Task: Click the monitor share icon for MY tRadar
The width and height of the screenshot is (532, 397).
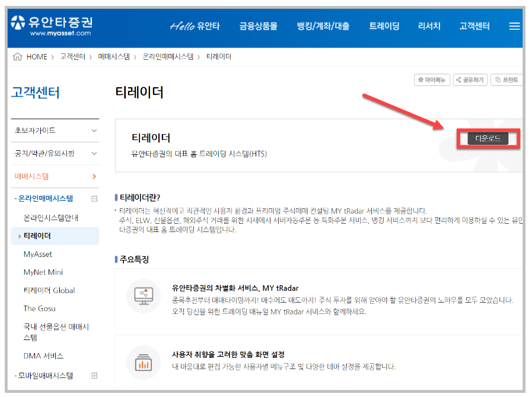Action: click(x=144, y=296)
